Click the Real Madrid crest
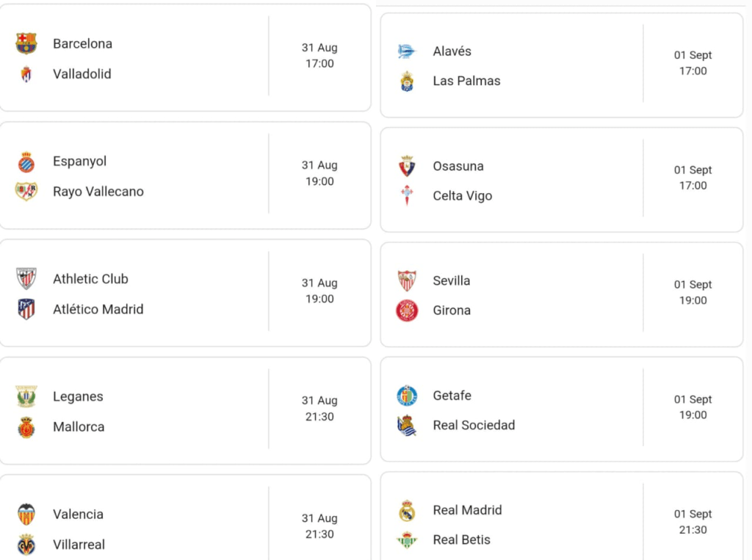This screenshot has width=752, height=560. [407, 510]
